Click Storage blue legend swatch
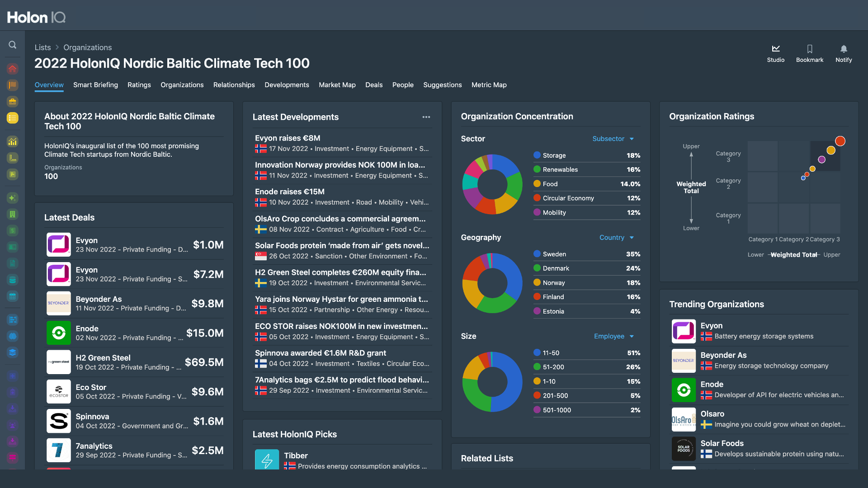The width and height of the screenshot is (868, 488). 537,155
